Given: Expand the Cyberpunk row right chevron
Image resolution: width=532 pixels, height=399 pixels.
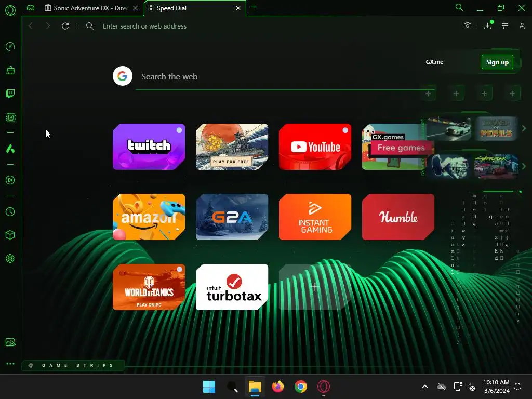Looking at the screenshot, I should [524, 166].
